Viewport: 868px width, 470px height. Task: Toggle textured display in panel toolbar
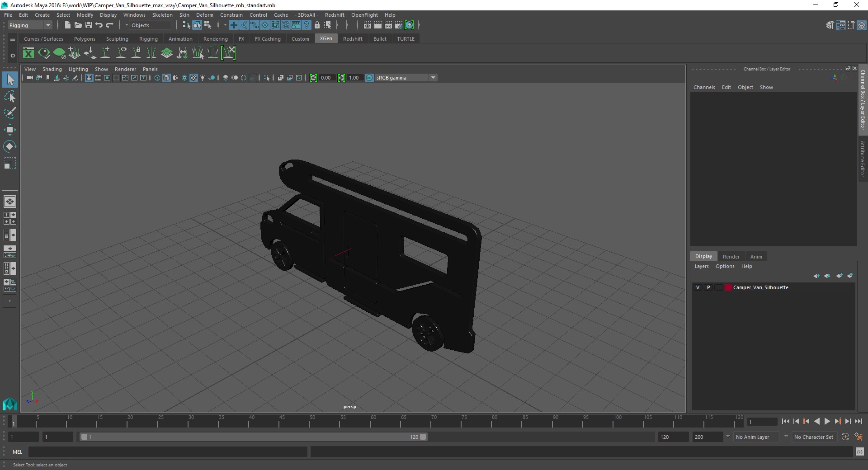[193, 78]
